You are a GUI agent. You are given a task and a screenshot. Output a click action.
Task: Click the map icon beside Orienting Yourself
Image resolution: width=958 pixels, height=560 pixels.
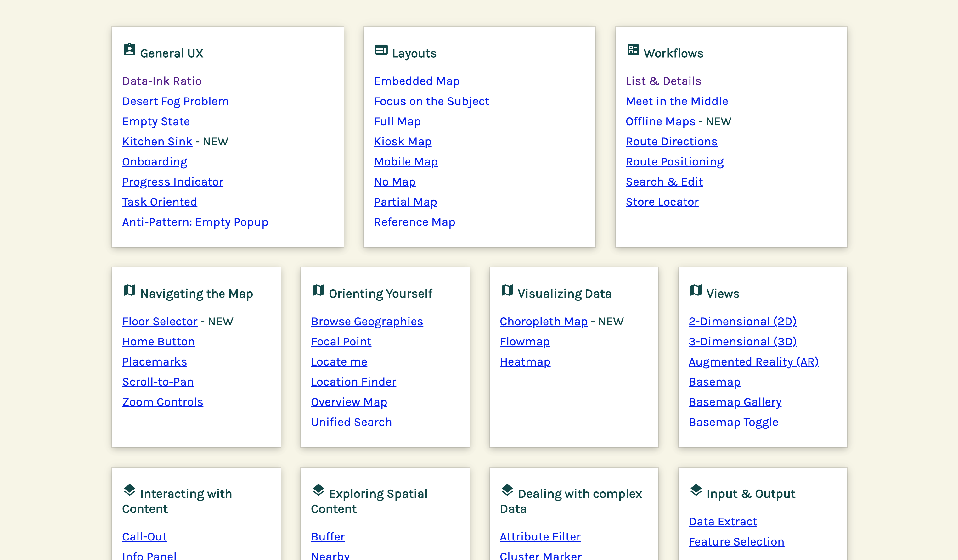(318, 291)
